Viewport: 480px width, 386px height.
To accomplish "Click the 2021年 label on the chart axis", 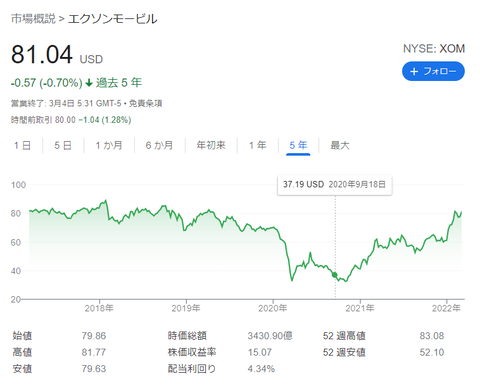I will click(360, 308).
